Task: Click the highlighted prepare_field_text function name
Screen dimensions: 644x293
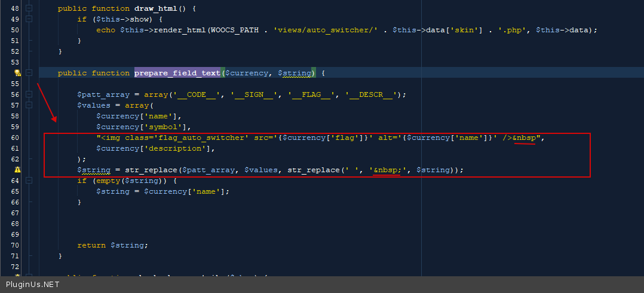Action: pyautogui.click(x=177, y=73)
